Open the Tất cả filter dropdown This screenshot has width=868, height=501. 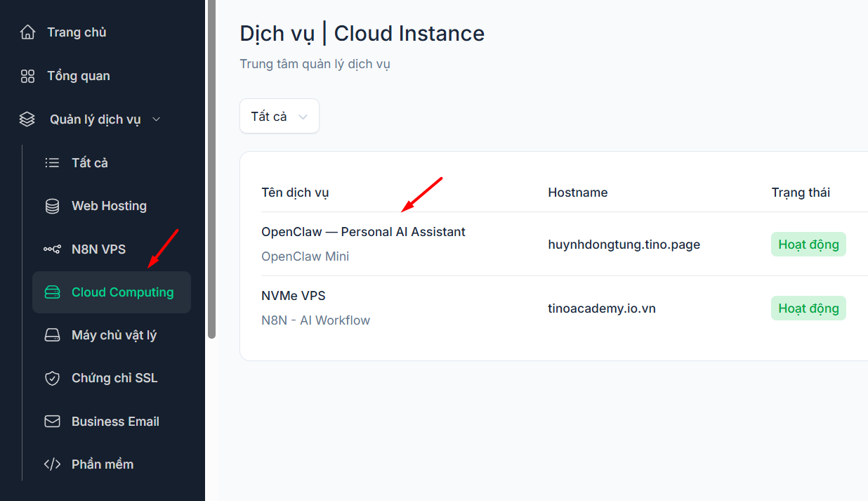(280, 117)
